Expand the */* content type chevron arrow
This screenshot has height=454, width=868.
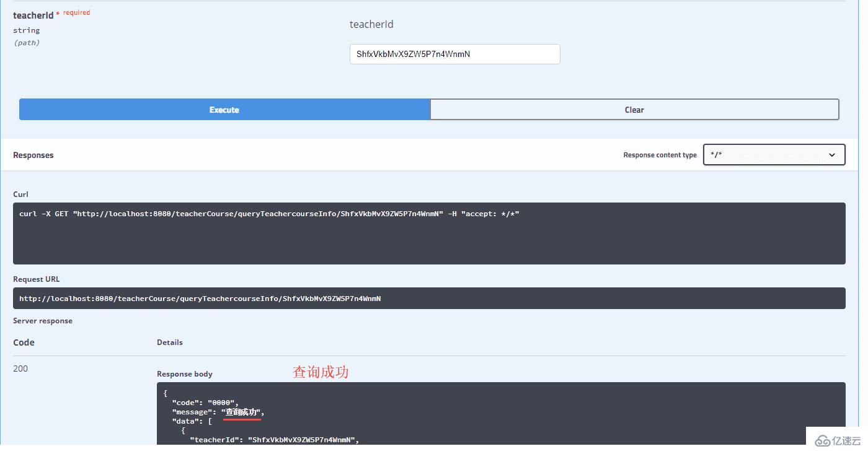click(x=832, y=155)
